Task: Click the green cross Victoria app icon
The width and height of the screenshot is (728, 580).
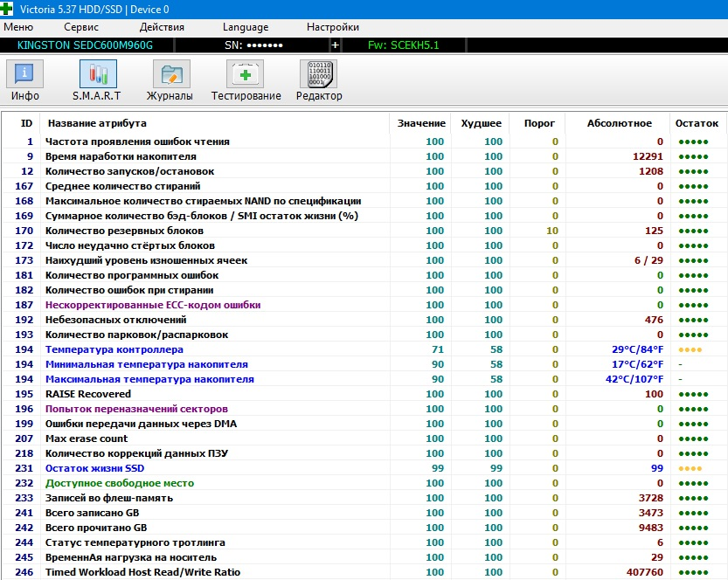Action: 7,9
